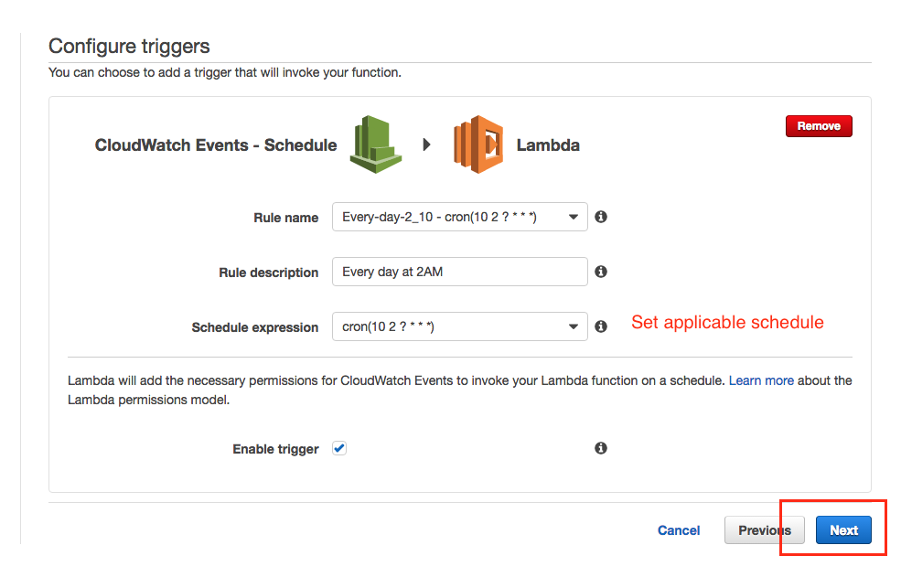Open info icon next to Rule description
Screen dimensions: 901x588
click(601, 272)
